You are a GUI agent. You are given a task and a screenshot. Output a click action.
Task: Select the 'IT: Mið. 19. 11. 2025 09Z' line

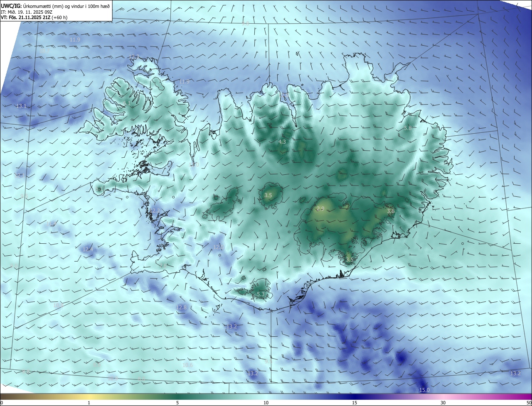point(26,12)
